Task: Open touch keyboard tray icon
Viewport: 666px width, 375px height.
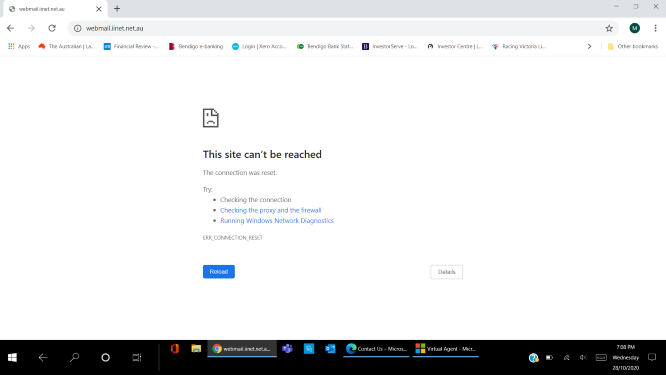Action: tap(601, 358)
